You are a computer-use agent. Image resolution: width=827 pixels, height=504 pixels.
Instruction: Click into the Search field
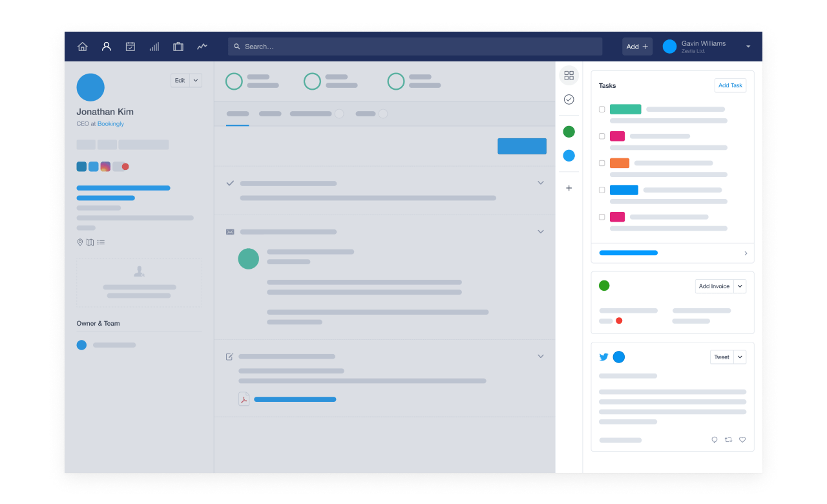pos(415,47)
